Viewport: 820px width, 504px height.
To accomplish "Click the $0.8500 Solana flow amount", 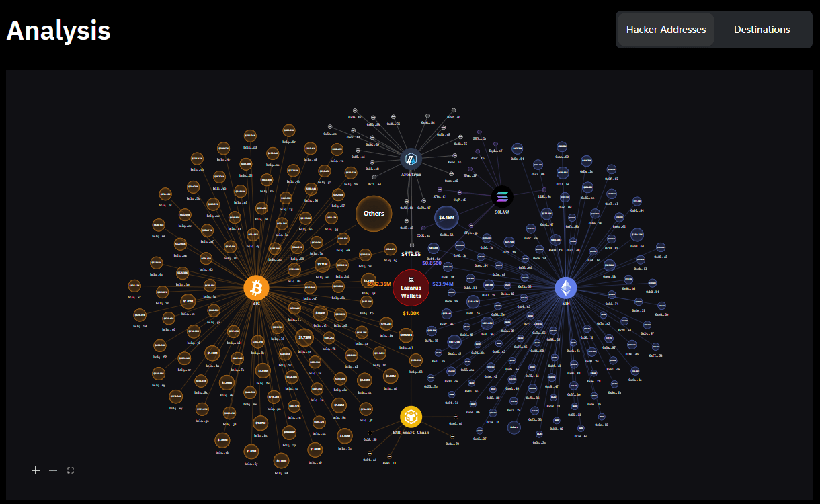I will (x=432, y=263).
